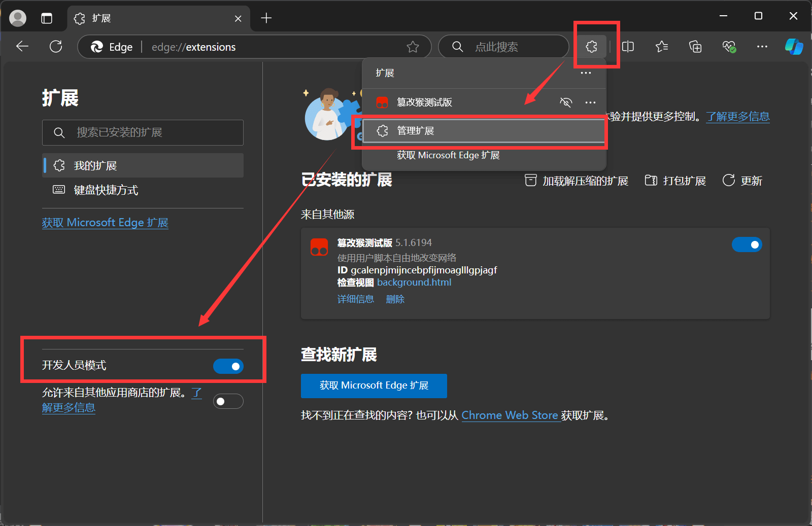The height and width of the screenshot is (526, 812).
Task: Open more options in 扩展 popup header
Action: click(x=586, y=73)
